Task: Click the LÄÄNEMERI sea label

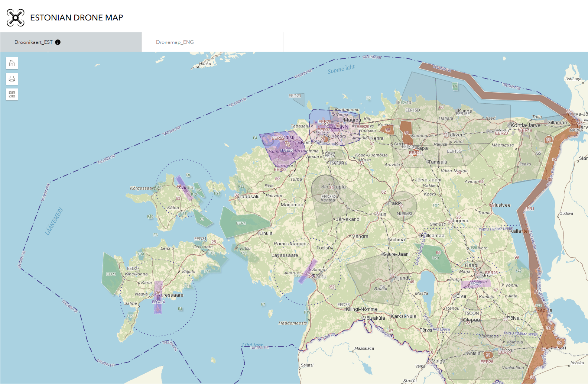Action: click(x=54, y=222)
